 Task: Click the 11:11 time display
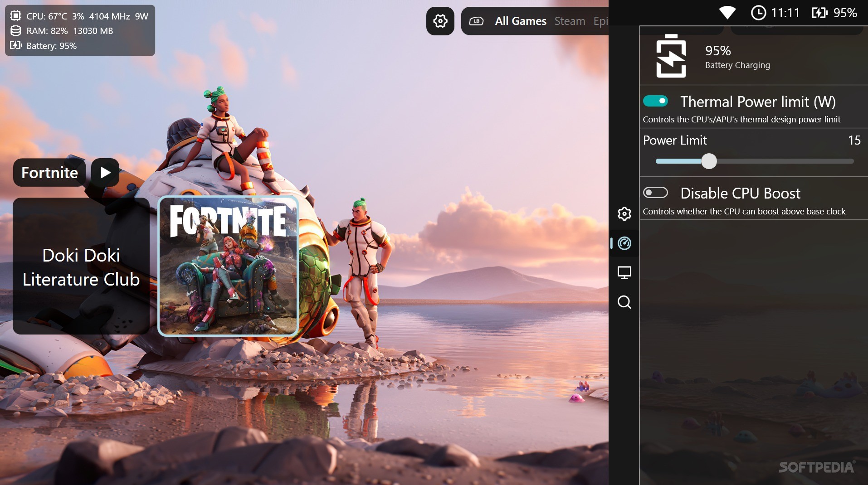tap(785, 13)
